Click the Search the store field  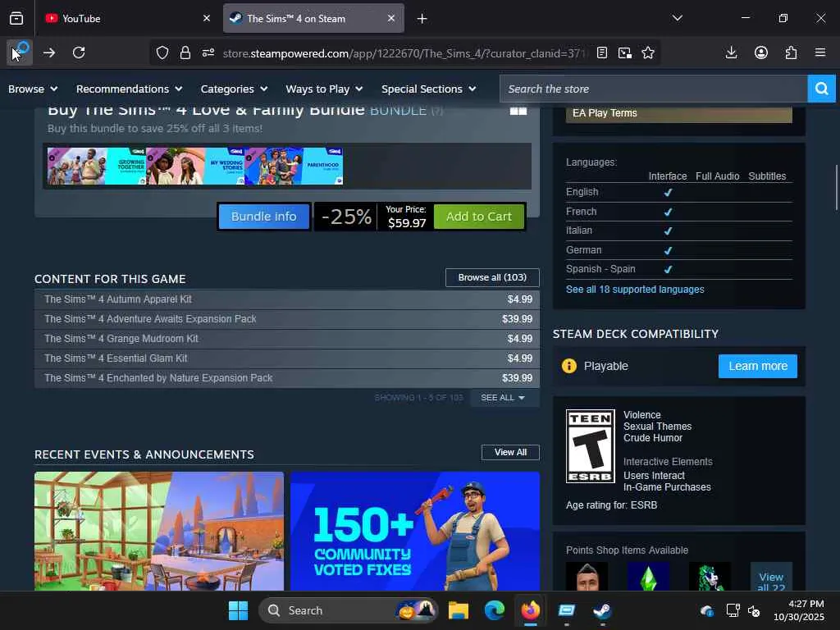click(654, 89)
